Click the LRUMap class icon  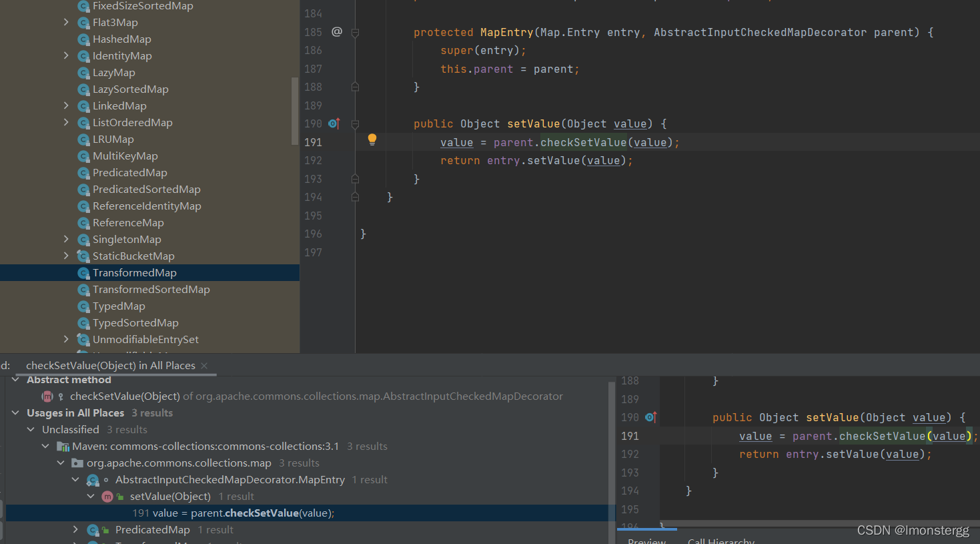83,140
